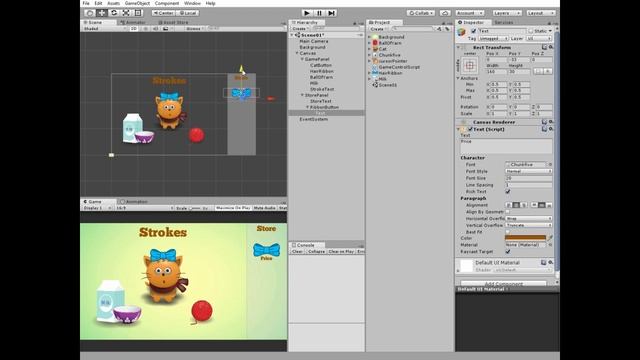The height and width of the screenshot is (360, 640).
Task: Collapse the StorePanel node in the Hierarchy
Action: (x=302, y=95)
